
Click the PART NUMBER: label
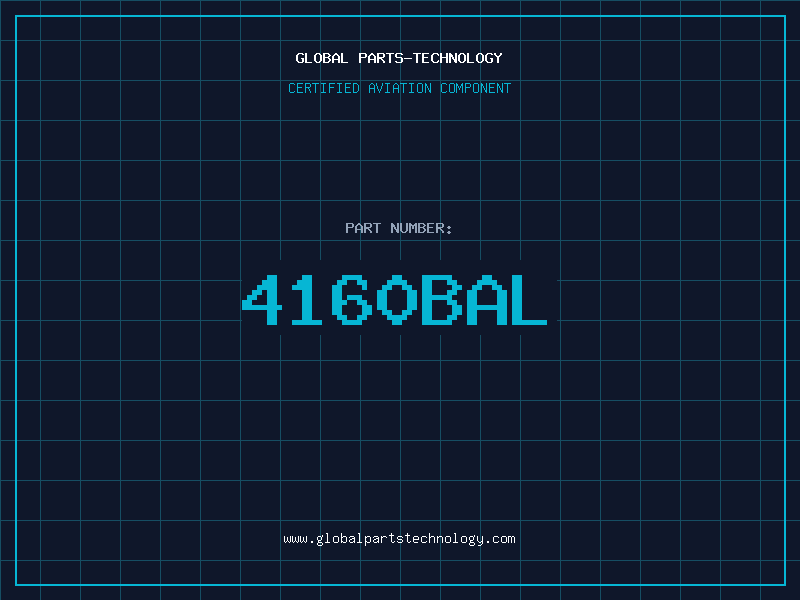pyautogui.click(x=399, y=228)
